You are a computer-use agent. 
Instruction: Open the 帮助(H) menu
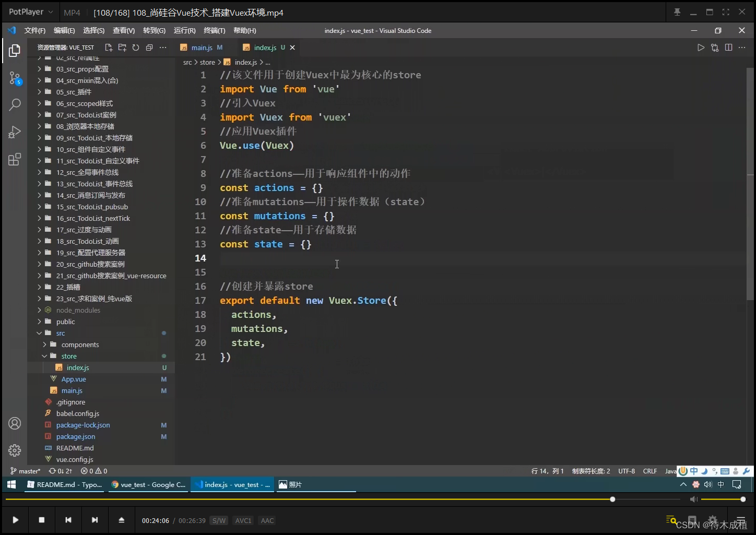click(245, 30)
